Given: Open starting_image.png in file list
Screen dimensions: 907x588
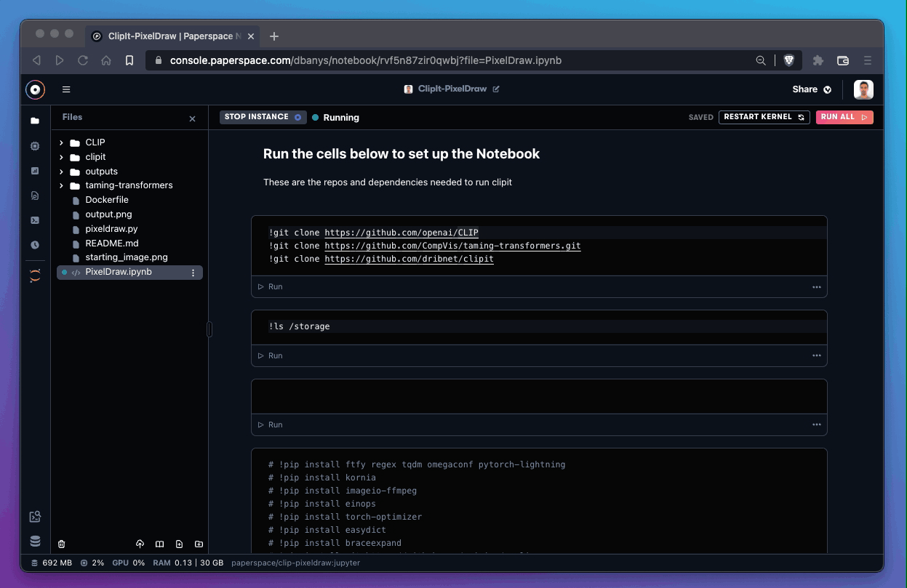Looking at the screenshot, I should (x=126, y=257).
